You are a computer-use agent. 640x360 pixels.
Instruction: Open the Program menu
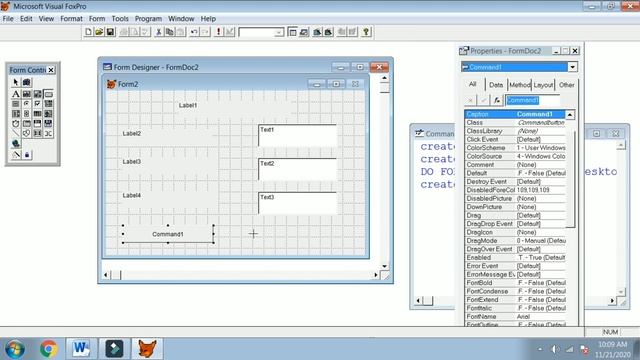[148, 19]
